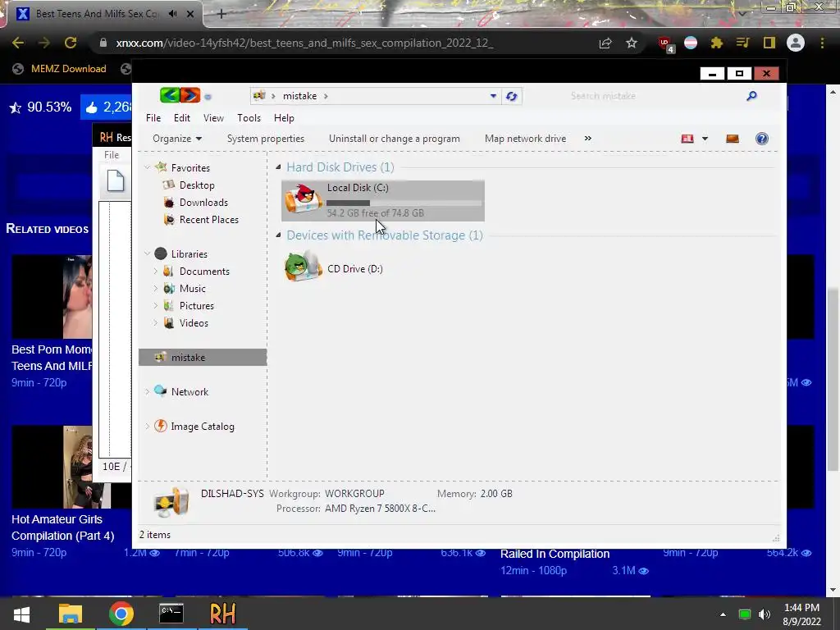Open the Chrome three-dot menu
Screen dimensions: 840x630
(822, 43)
